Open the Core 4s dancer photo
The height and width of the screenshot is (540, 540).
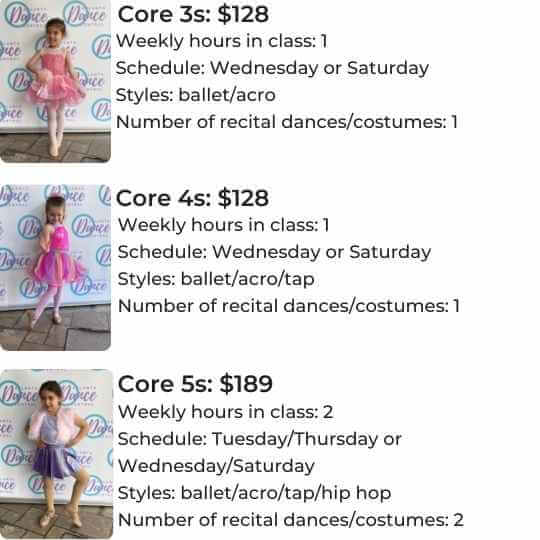pyautogui.click(x=55, y=267)
